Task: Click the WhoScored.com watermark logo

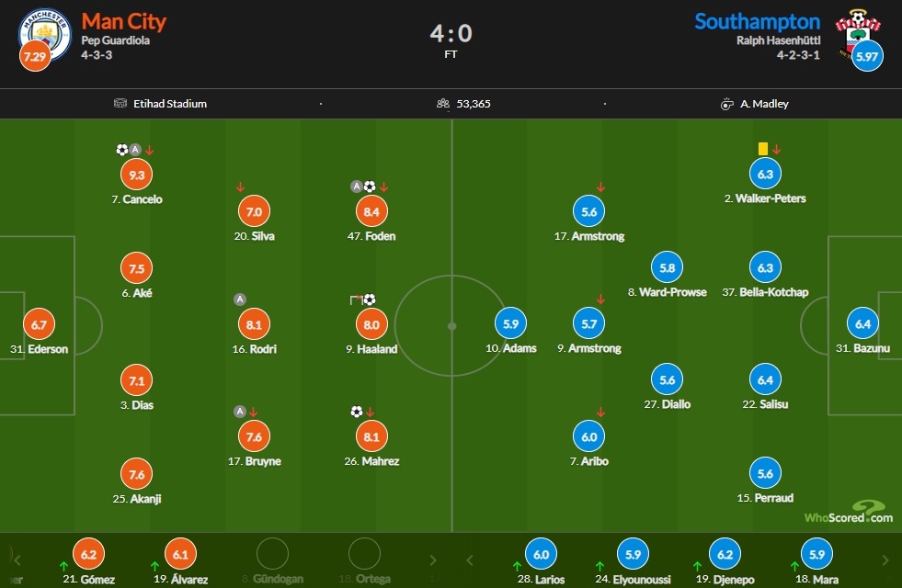Action: tap(849, 512)
